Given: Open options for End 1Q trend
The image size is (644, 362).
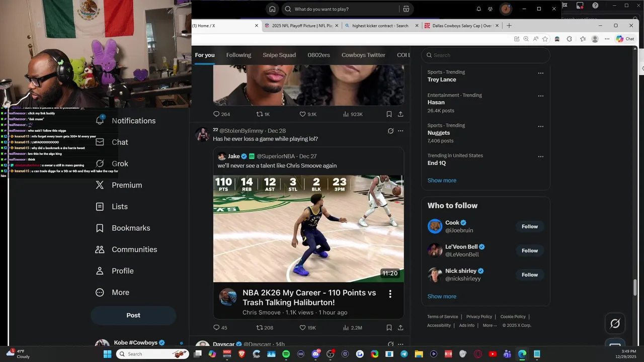Looking at the screenshot, I should click(541, 156).
